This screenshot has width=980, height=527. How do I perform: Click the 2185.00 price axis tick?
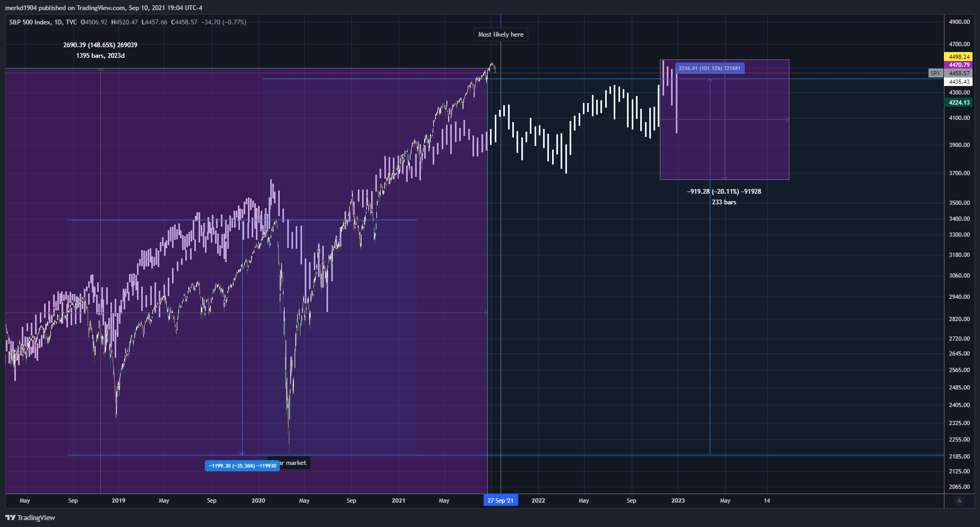tap(959, 456)
